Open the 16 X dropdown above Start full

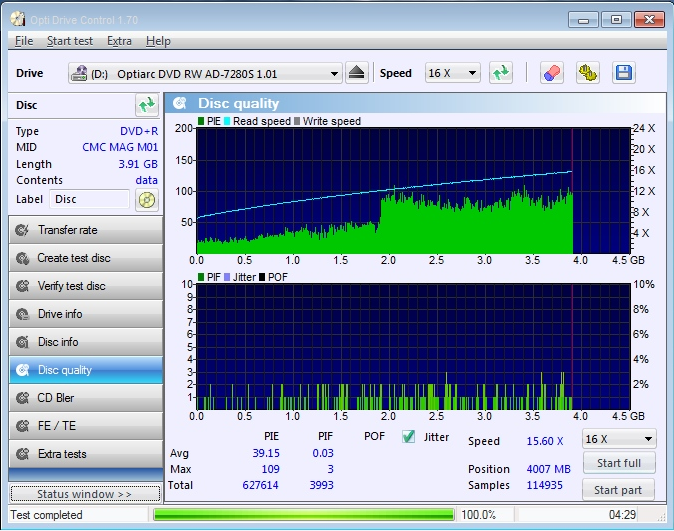point(619,439)
